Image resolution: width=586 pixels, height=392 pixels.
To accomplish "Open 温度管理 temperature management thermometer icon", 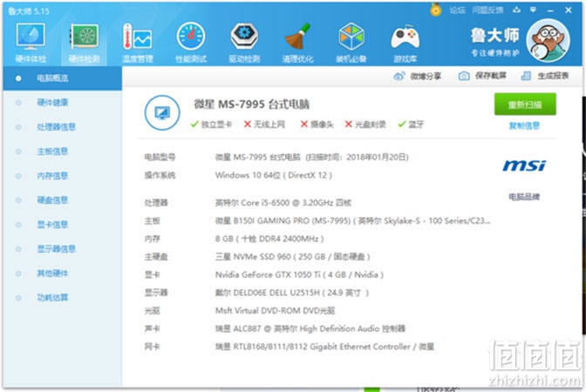I will pos(138,42).
